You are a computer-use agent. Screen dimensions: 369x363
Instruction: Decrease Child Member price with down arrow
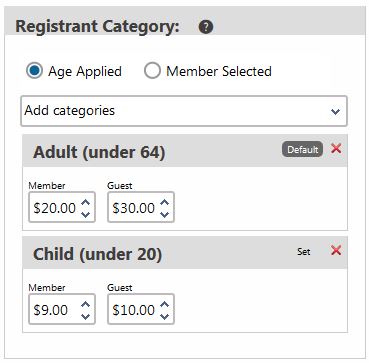tap(86, 316)
